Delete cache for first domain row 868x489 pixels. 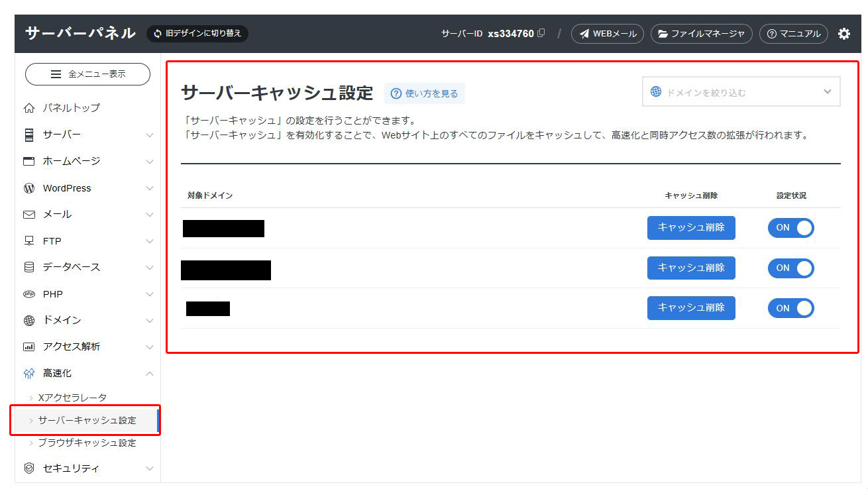[x=691, y=227]
